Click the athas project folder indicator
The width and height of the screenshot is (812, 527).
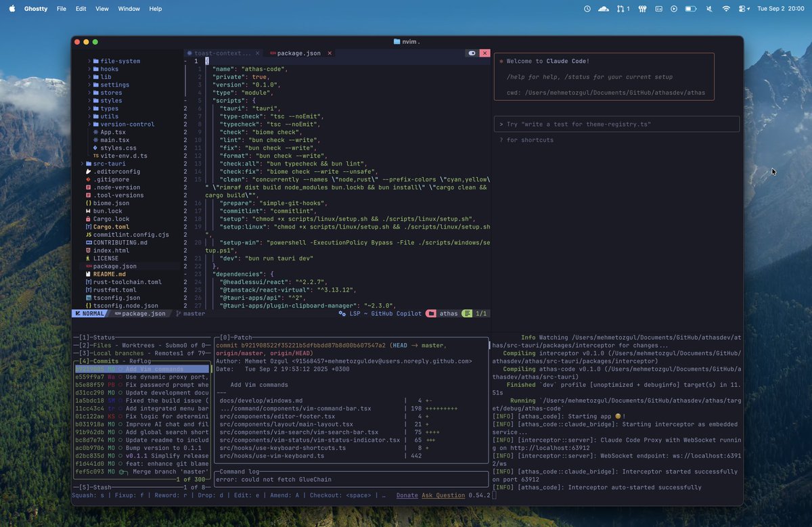(x=443, y=314)
